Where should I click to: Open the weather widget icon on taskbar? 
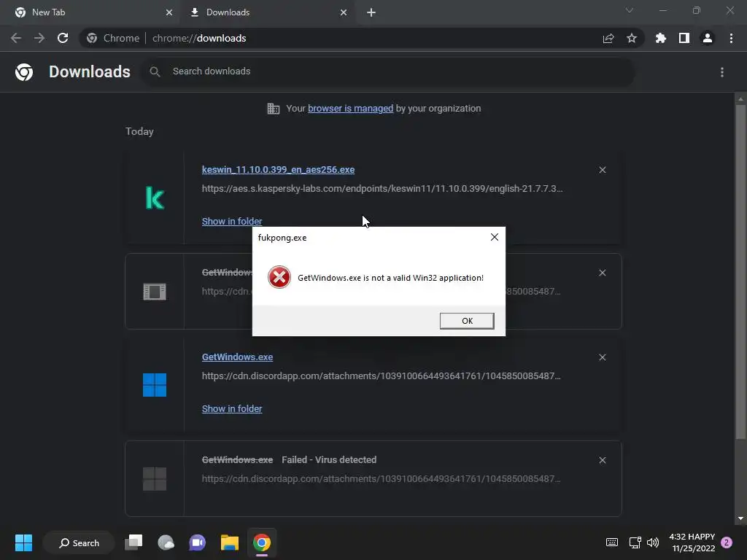pos(166,542)
